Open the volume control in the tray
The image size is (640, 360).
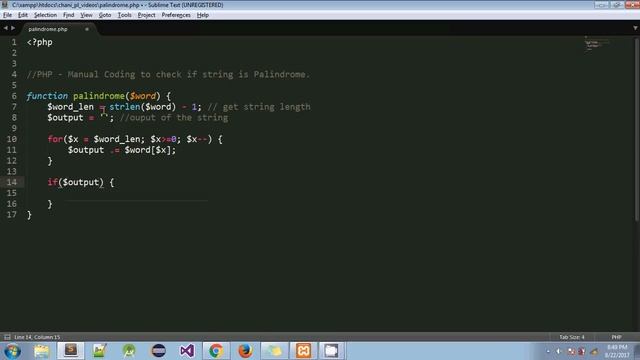[x=559, y=351]
